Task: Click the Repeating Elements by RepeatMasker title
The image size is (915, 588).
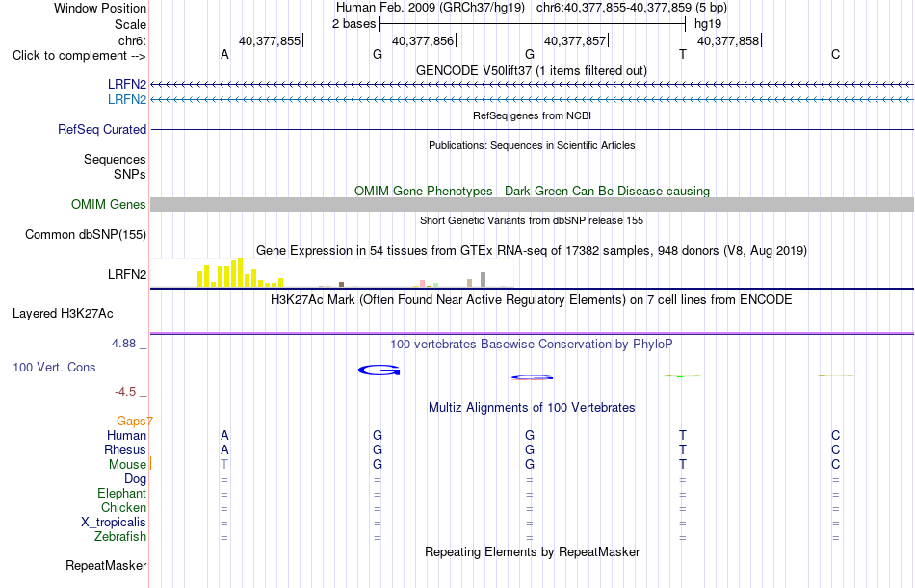Action: (533, 552)
